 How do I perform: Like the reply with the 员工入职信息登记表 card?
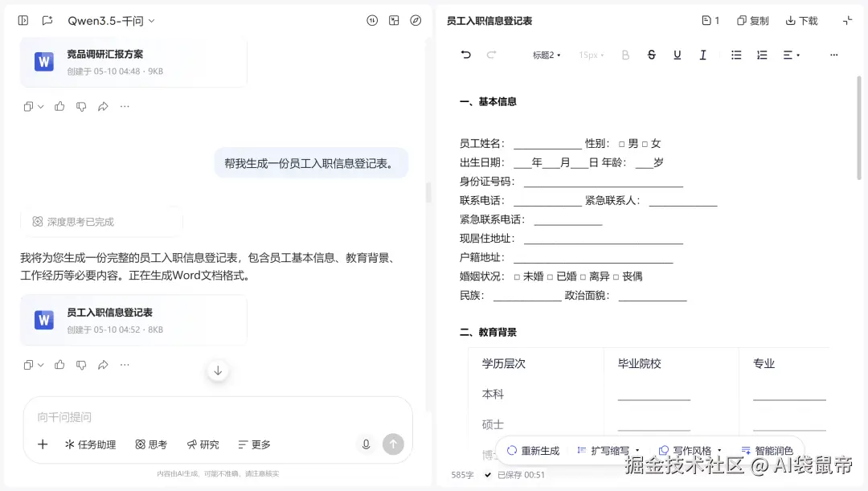click(x=59, y=365)
